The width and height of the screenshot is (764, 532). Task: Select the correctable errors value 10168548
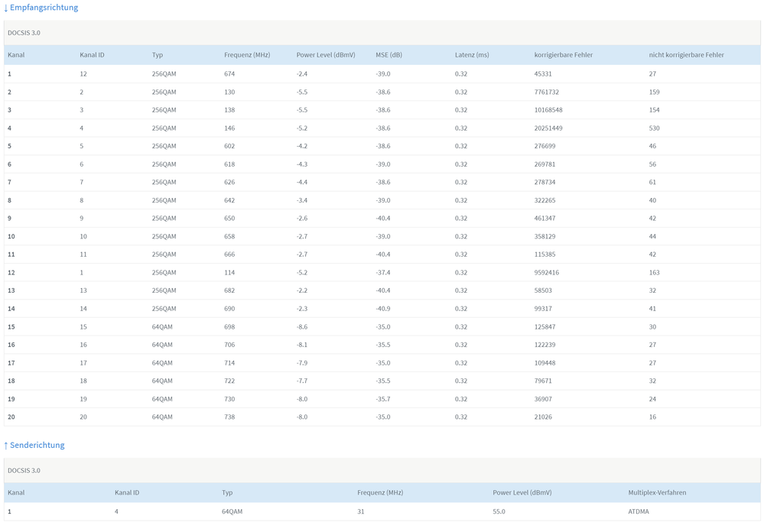click(548, 110)
